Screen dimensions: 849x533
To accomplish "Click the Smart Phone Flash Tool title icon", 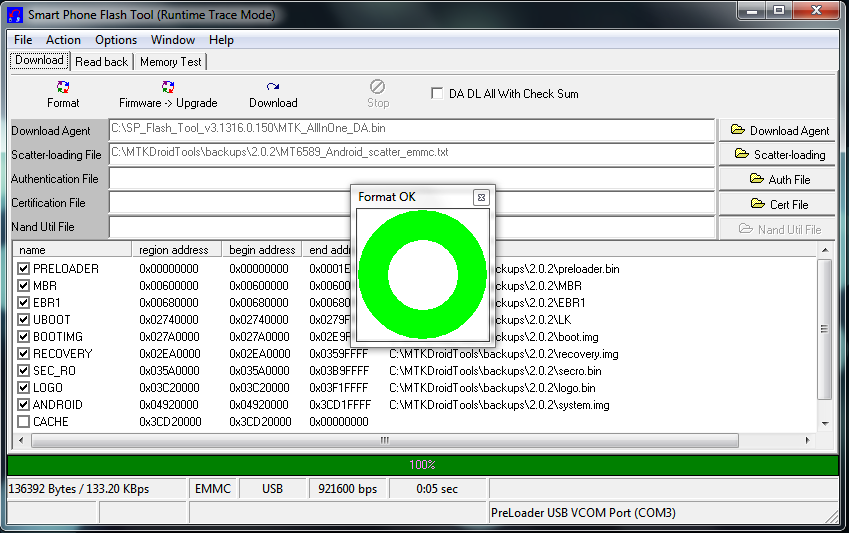I will [15, 15].
